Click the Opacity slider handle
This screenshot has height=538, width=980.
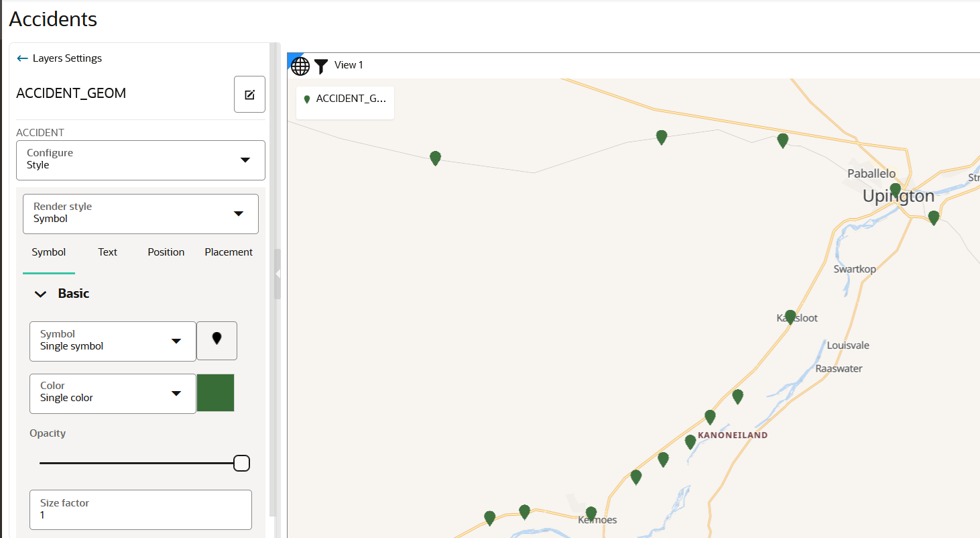click(x=241, y=463)
